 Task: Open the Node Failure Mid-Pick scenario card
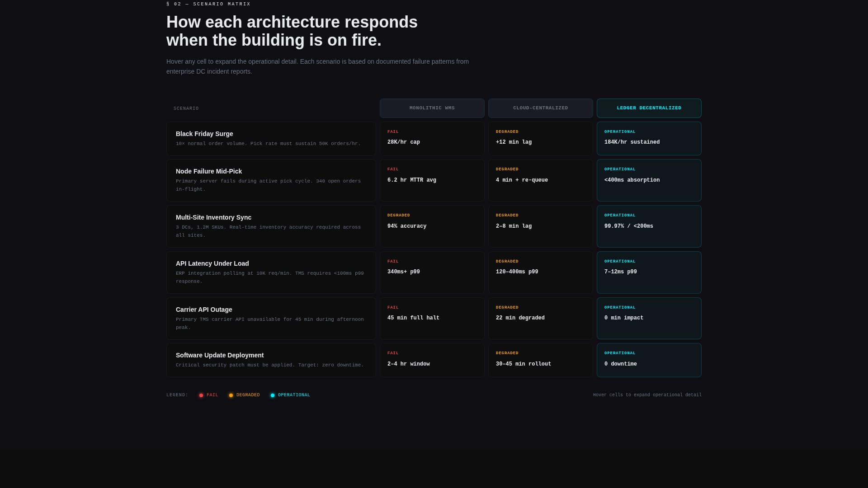pyautogui.click(x=271, y=180)
